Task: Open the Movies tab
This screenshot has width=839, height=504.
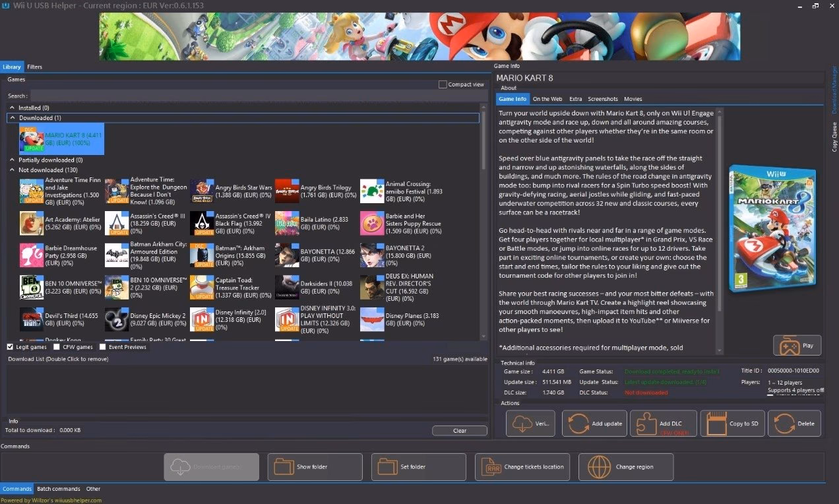Action: [x=633, y=99]
